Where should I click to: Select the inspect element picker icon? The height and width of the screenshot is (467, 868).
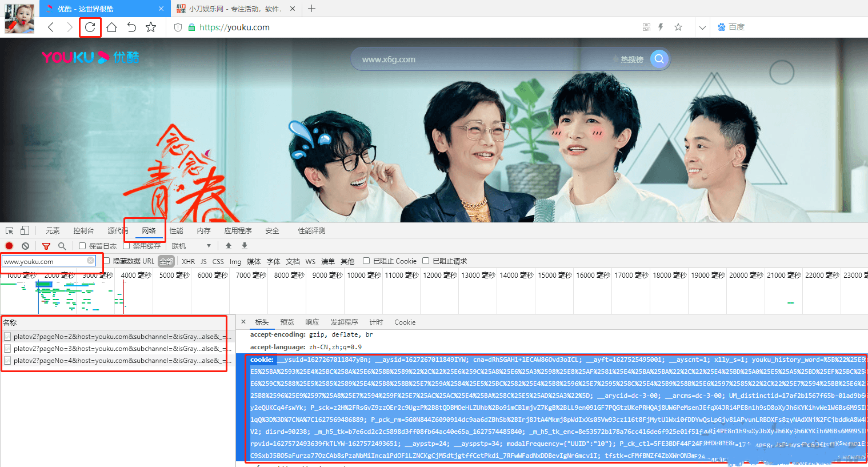pyautogui.click(x=9, y=230)
